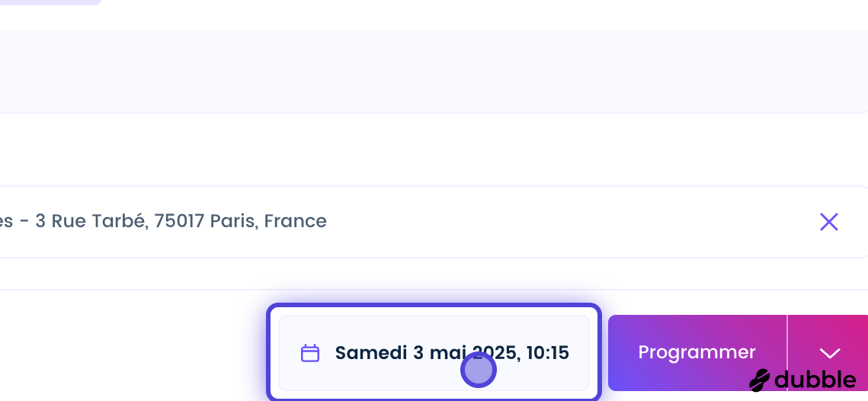Click the Programmer button
The width and height of the screenshot is (868, 401).
point(697,353)
